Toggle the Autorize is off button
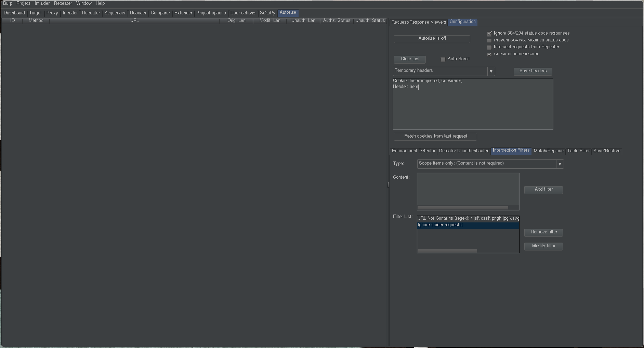Image resolution: width=644 pixels, height=348 pixels. (x=432, y=39)
